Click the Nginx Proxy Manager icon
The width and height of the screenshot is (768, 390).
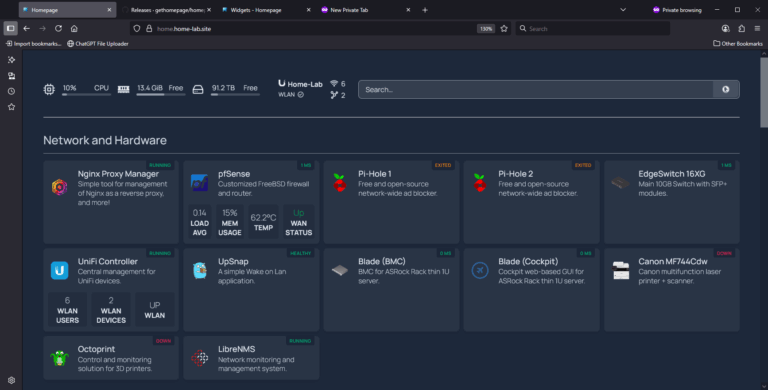pos(60,187)
